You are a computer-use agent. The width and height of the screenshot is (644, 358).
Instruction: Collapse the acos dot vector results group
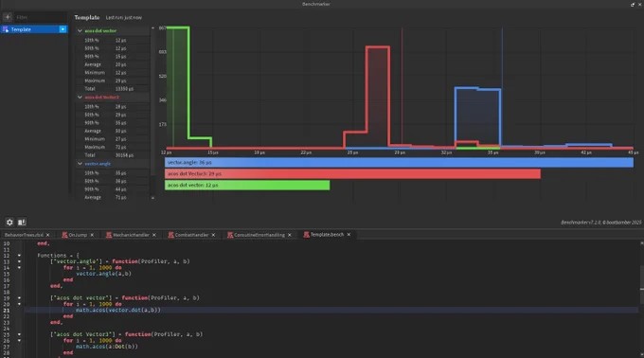(x=80, y=30)
